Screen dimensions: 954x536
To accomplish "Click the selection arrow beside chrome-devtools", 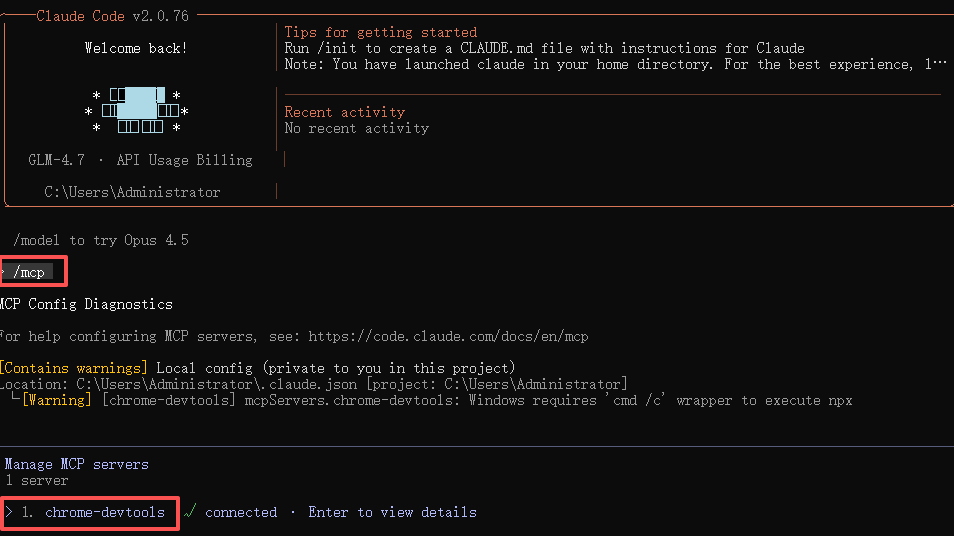I will coord(9,512).
